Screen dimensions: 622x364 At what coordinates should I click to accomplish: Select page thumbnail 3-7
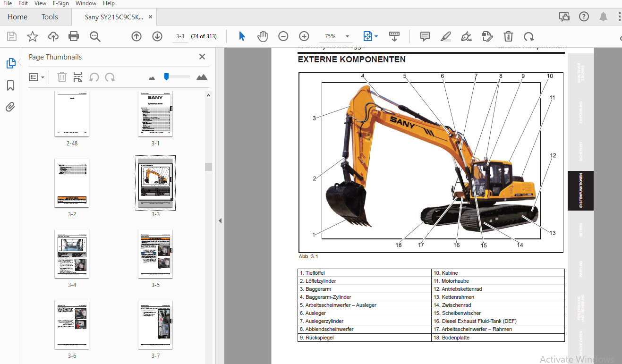coord(155,324)
